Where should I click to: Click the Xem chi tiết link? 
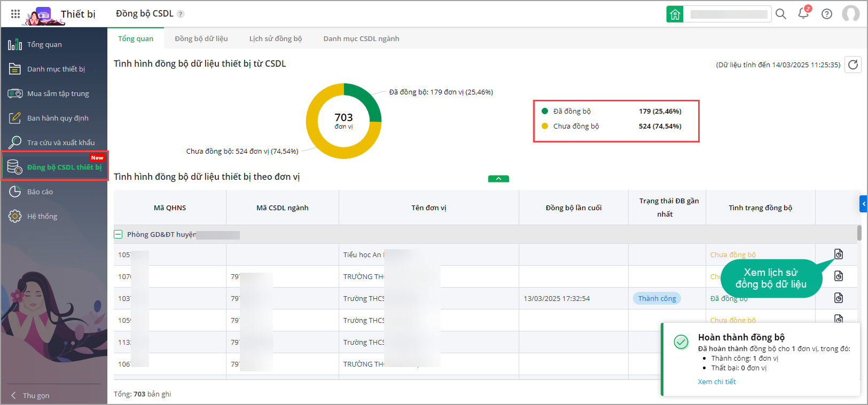pos(717,382)
